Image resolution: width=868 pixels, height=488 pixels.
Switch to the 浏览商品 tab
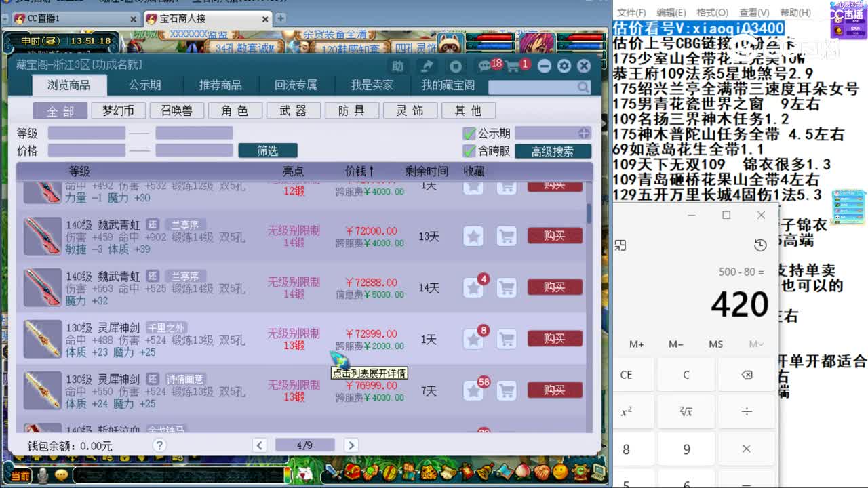point(69,85)
